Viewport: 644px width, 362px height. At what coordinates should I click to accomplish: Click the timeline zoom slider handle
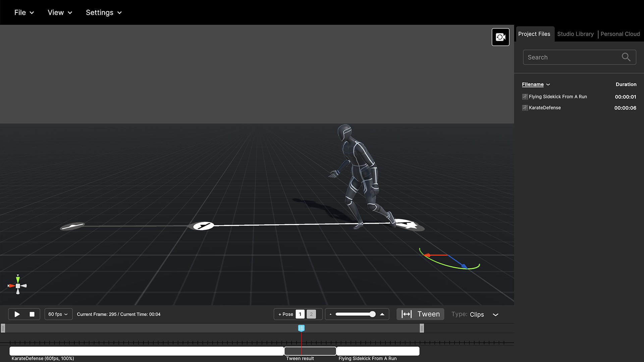(x=372, y=314)
